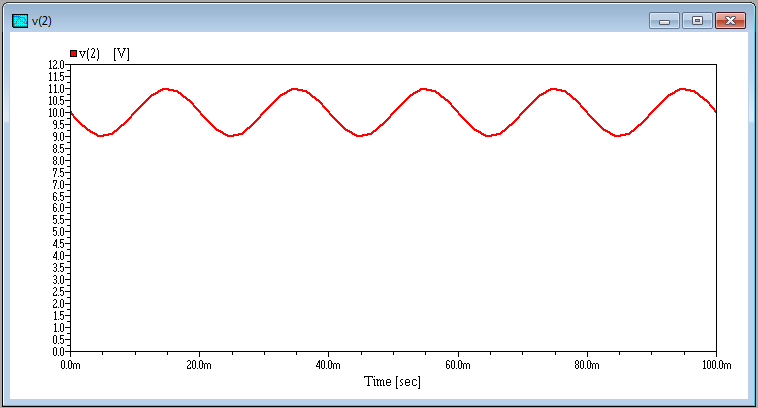Viewport: 758px width, 408px height.
Task: Click the 'Time [sec]' axis label
Action: point(393,381)
